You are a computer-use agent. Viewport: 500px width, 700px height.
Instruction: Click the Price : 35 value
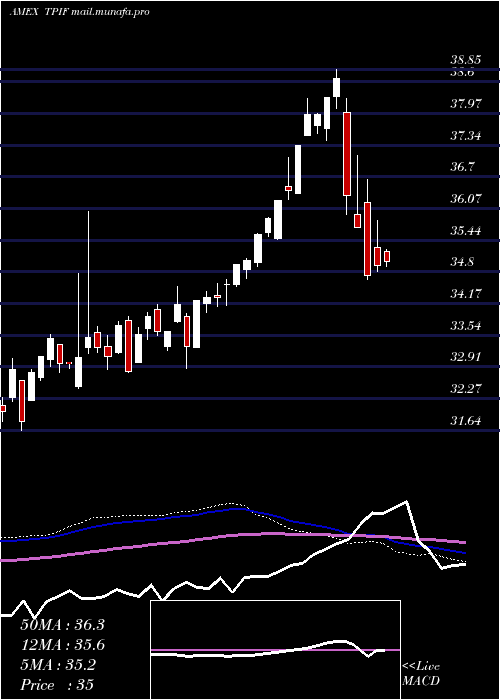[57, 685]
